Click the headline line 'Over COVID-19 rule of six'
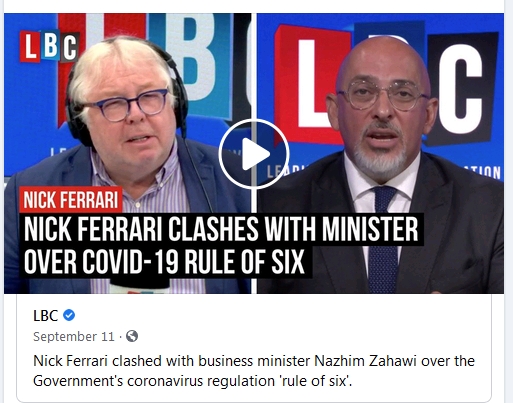The width and height of the screenshot is (513, 403). pos(164,262)
